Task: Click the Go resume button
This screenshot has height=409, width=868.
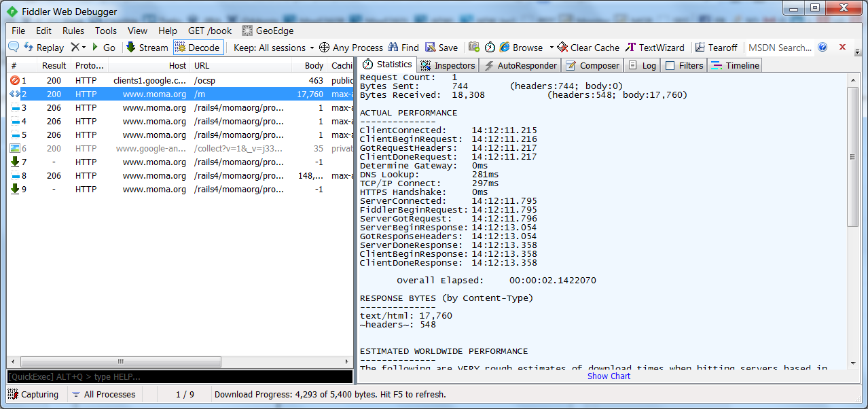Action: [104, 48]
